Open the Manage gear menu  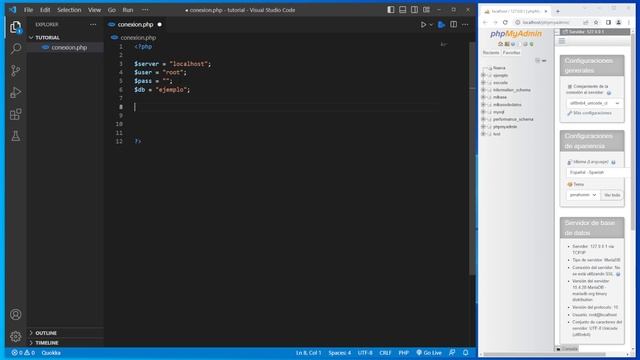pos(16,337)
